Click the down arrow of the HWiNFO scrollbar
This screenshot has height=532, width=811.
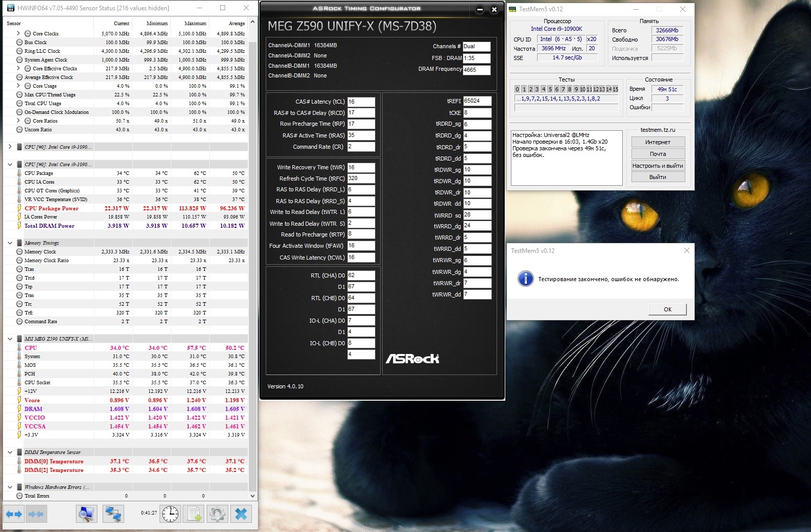click(252, 496)
